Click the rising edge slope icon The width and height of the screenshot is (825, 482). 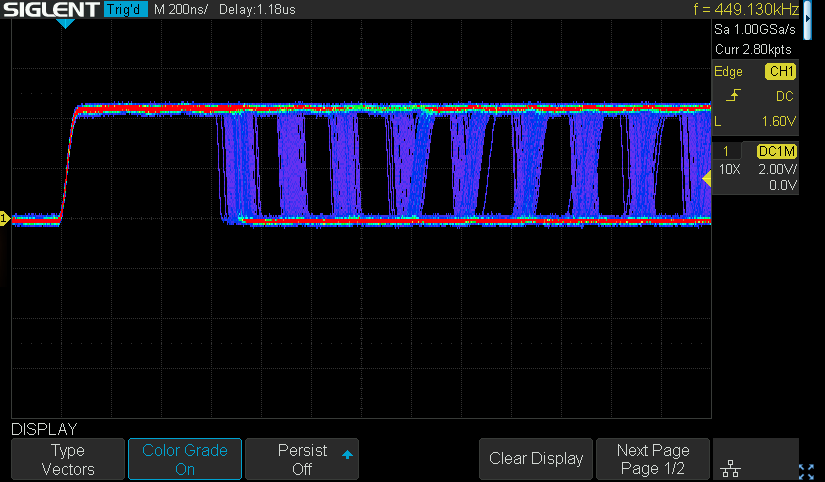(x=733, y=96)
